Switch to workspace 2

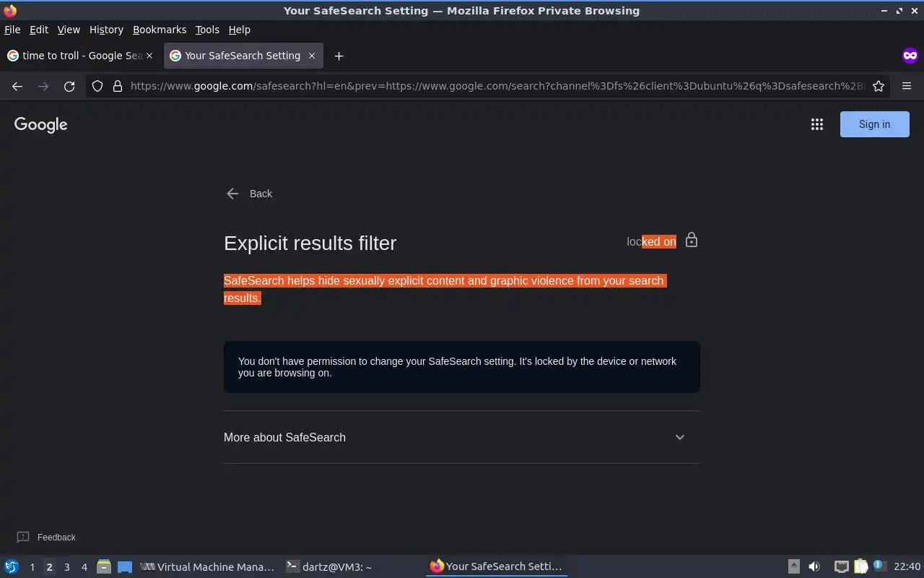point(49,567)
